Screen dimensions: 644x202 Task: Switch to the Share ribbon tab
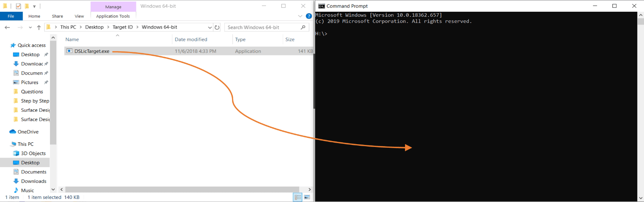pos(57,16)
